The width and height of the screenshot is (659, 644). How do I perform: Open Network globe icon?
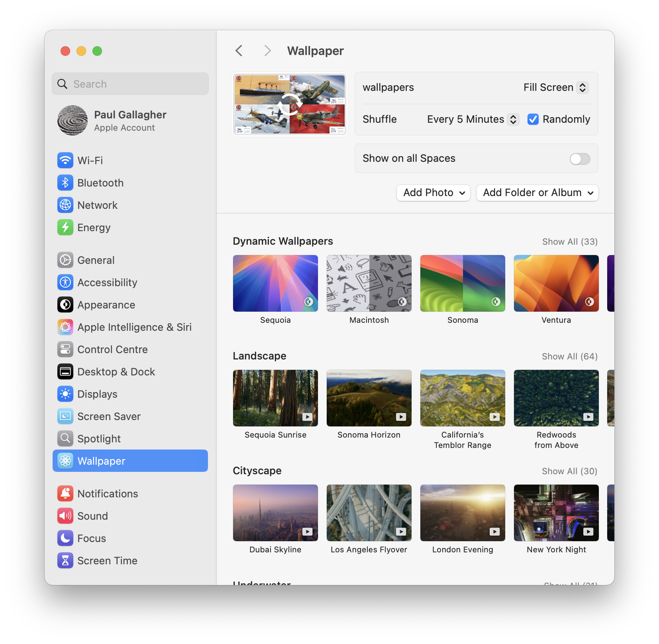65,205
